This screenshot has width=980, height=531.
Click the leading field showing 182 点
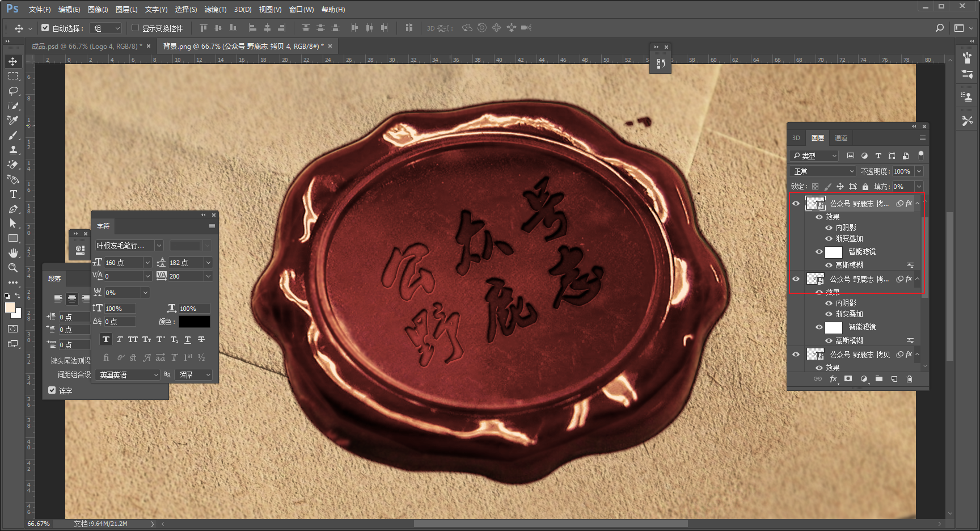pyautogui.click(x=185, y=263)
